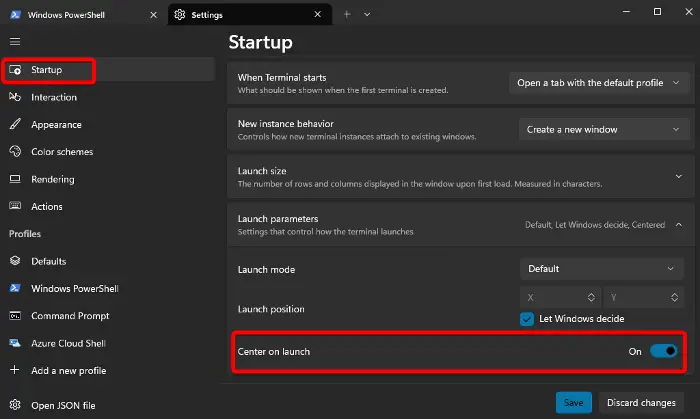Open the Azure Cloud Shell profile settings
Viewport: 700px width, 419px height.
pos(108,344)
